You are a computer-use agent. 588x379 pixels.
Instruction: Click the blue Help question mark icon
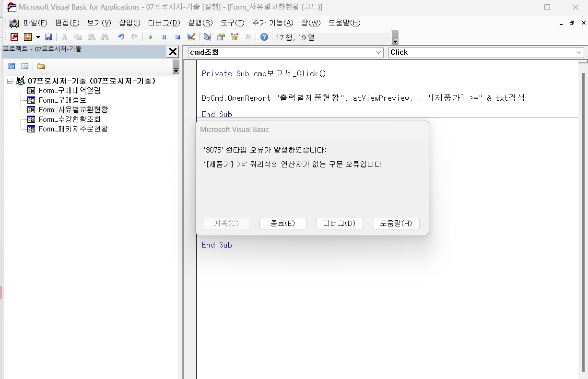(x=264, y=37)
